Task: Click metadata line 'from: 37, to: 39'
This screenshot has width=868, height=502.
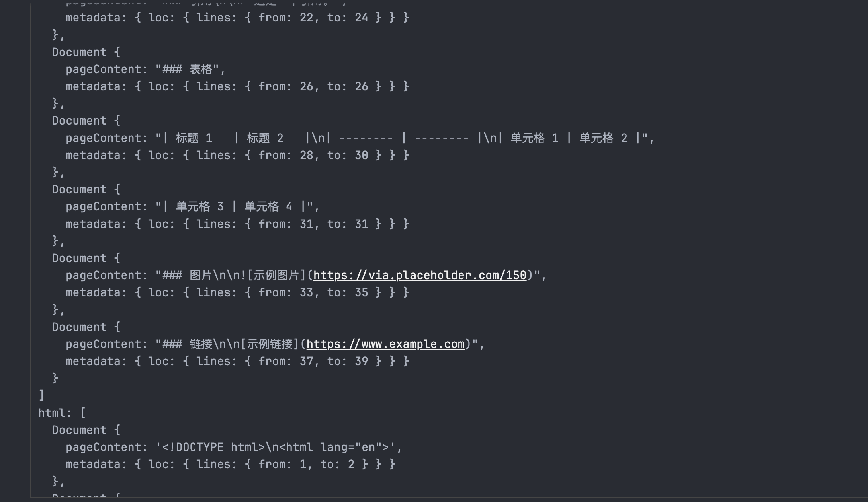Action: (x=237, y=361)
